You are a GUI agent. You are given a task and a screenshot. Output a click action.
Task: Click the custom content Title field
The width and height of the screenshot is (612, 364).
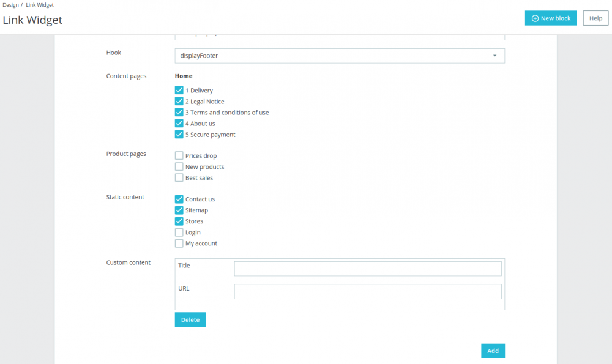pyautogui.click(x=367, y=268)
